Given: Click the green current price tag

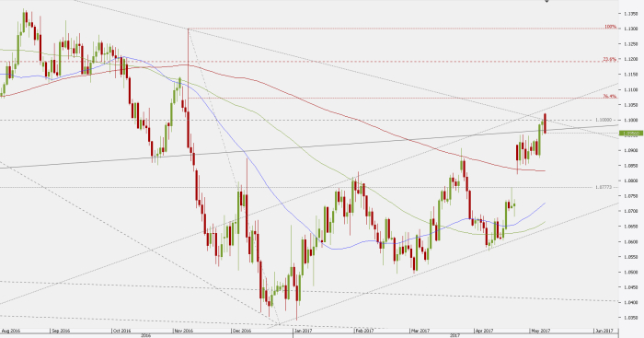Looking at the screenshot, I should click(x=631, y=134).
